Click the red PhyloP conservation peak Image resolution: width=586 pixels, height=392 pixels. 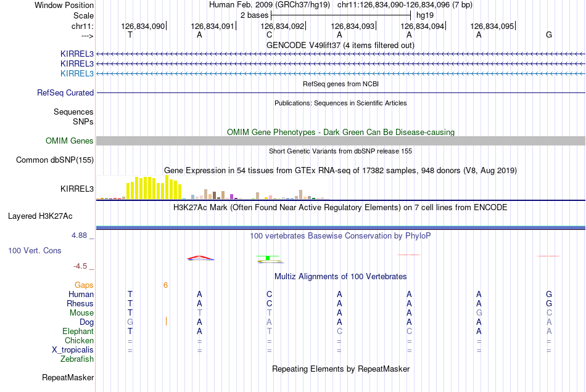coord(200,258)
